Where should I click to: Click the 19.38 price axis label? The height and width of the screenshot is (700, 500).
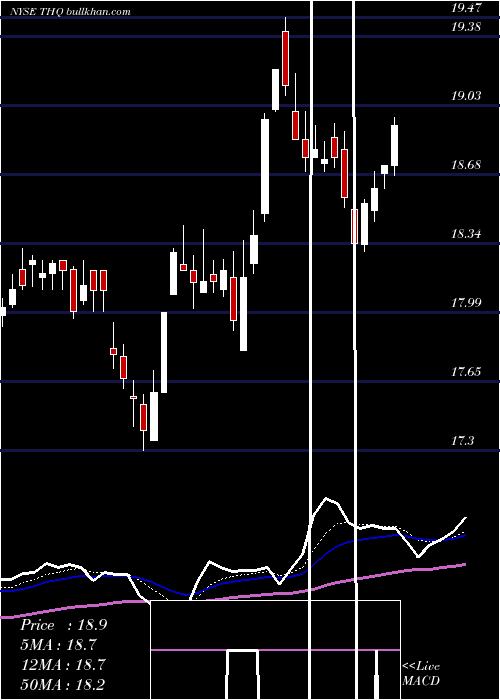click(x=466, y=27)
